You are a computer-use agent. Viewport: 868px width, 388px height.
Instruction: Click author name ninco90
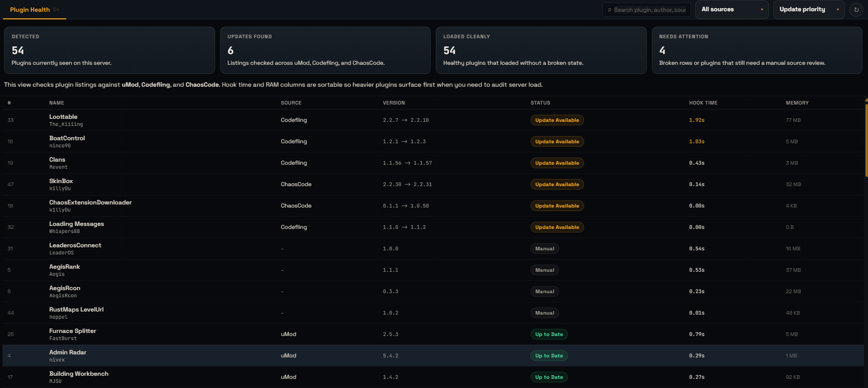tap(60, 146)
